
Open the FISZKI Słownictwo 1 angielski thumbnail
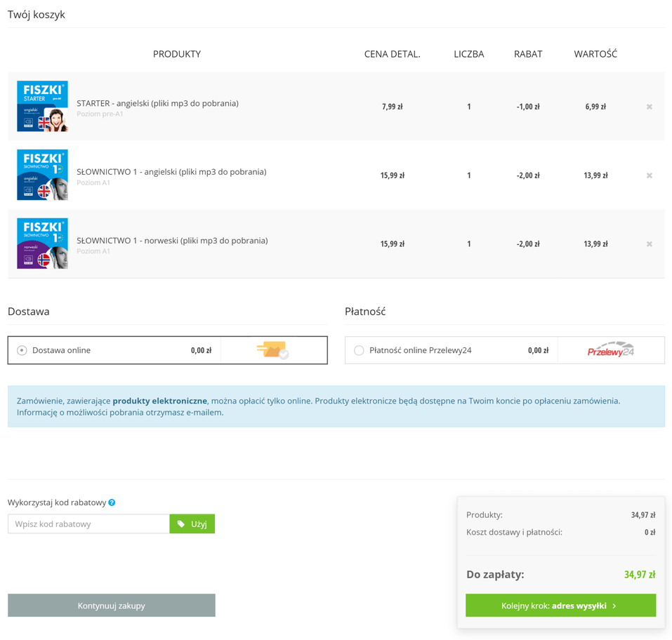click(x=42, y=175)
